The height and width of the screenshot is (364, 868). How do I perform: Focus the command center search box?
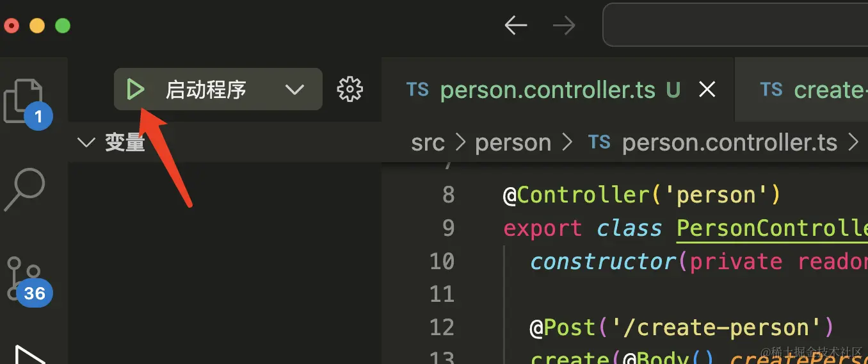735,26
